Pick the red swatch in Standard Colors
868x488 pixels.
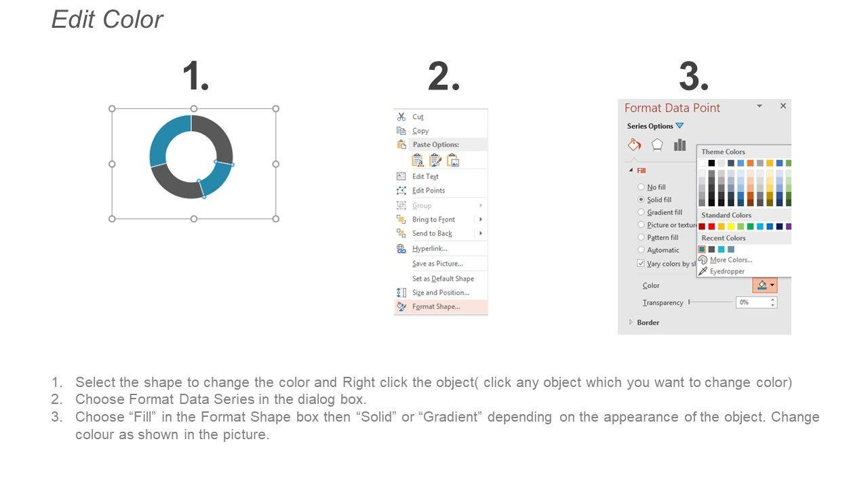coord(712,226)
